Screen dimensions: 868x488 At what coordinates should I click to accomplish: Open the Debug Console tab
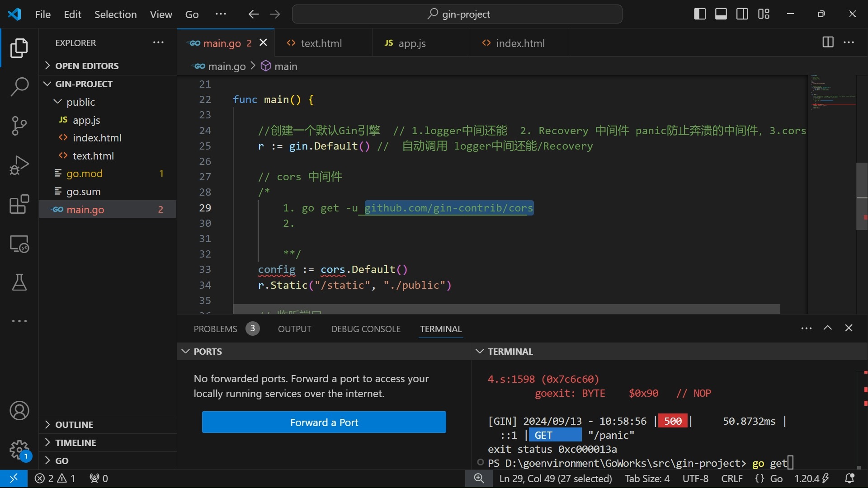pyautogui.click(x=366, y=329)
